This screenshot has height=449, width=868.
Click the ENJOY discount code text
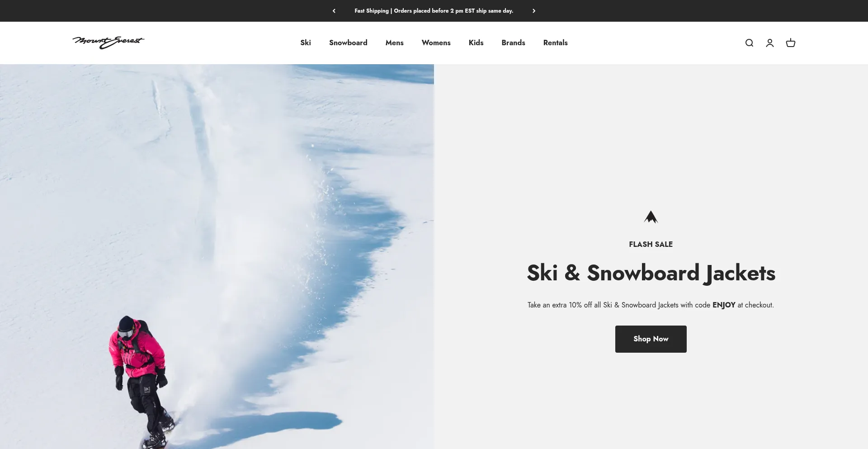(724, 305)
